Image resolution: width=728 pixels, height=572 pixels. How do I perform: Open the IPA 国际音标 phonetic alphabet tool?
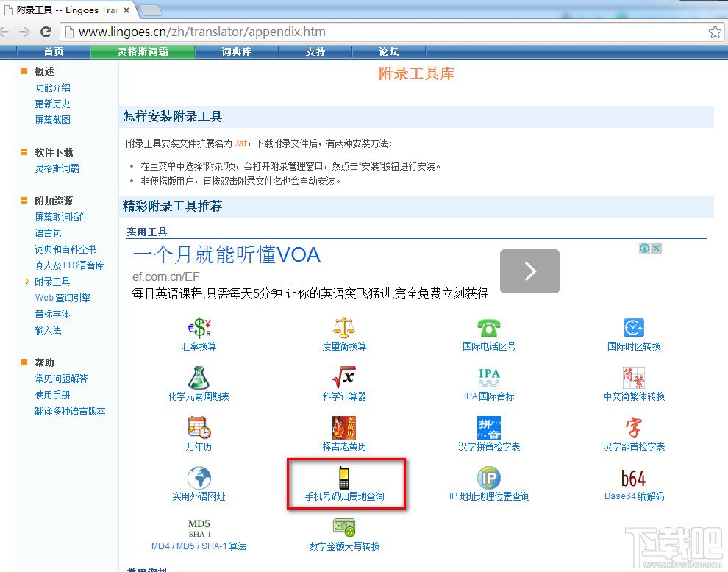click(x=488, y=385)
